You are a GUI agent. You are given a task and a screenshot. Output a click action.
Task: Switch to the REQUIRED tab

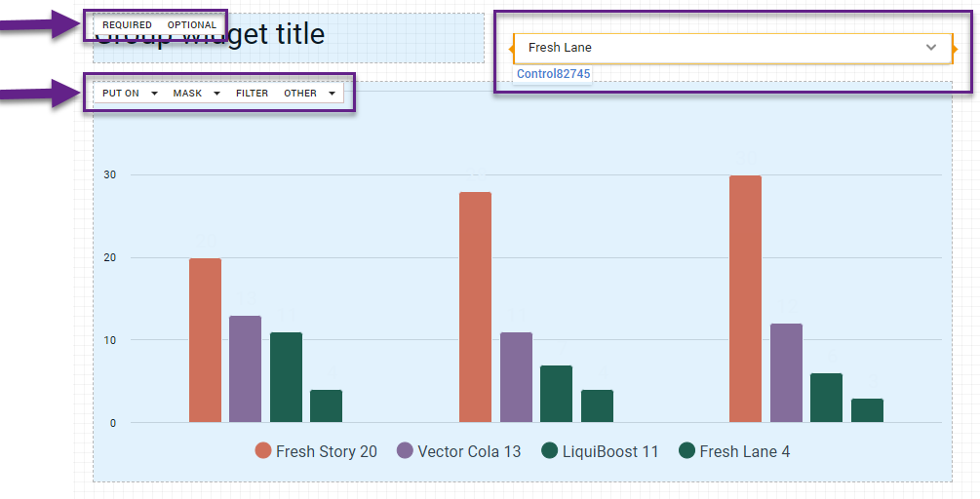(x=127, y=25)
